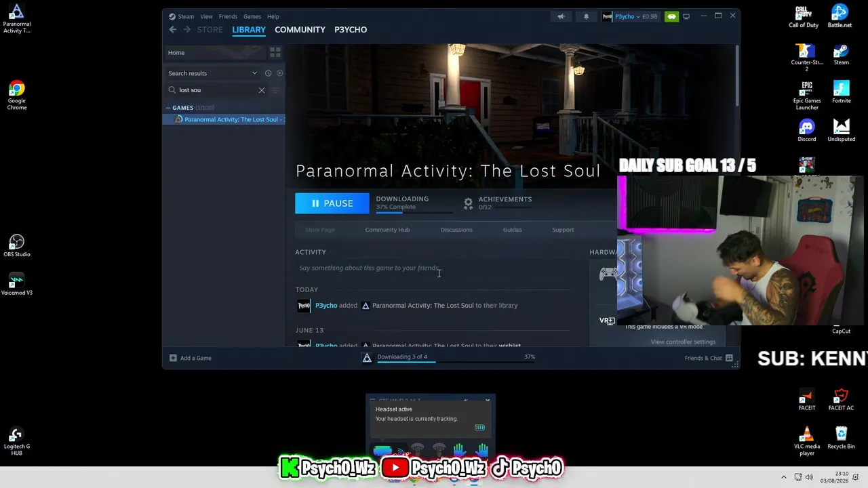Click the Home button in library sidebar

point(215,52)
